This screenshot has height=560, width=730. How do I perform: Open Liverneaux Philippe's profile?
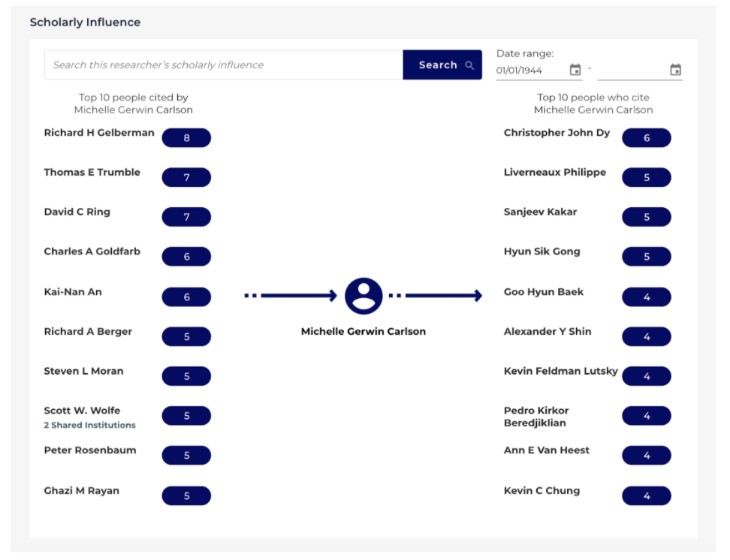[555, 172]
